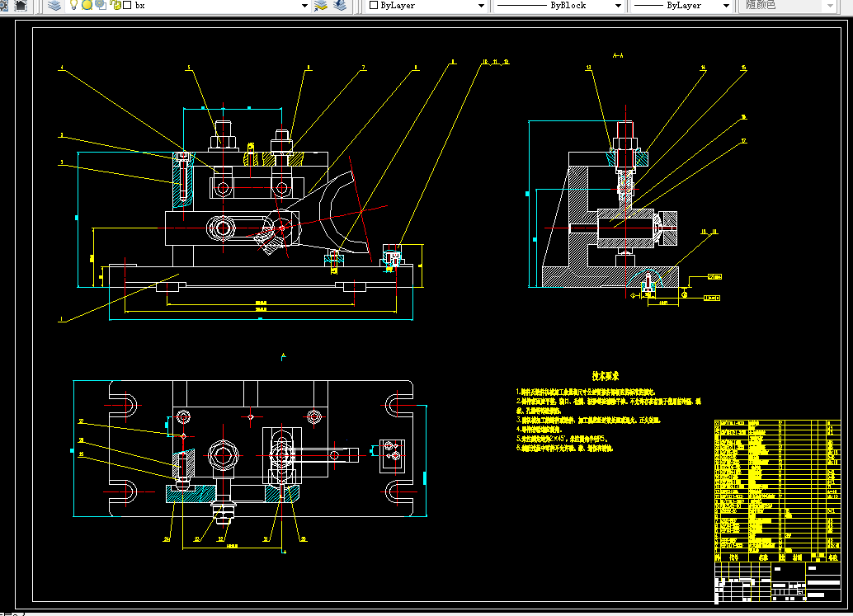Viewport: 853px width, 616px height.
Task: Select the A-A section view label
Action: [x=618, y=55]
